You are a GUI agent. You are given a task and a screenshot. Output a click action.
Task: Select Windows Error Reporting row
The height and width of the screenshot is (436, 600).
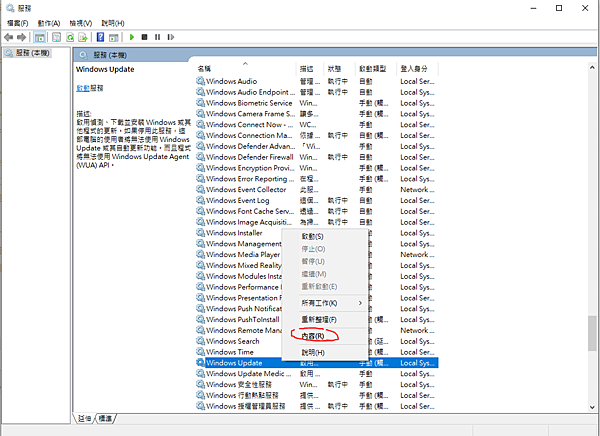point(317,178)
